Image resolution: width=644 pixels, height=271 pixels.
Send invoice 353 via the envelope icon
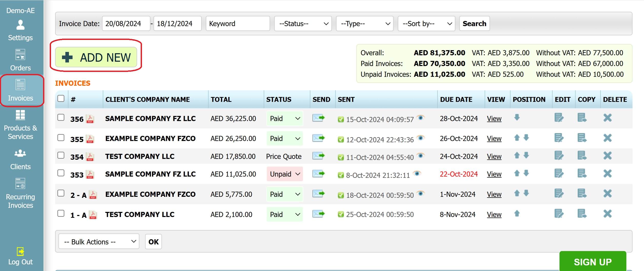click(319, 174)
